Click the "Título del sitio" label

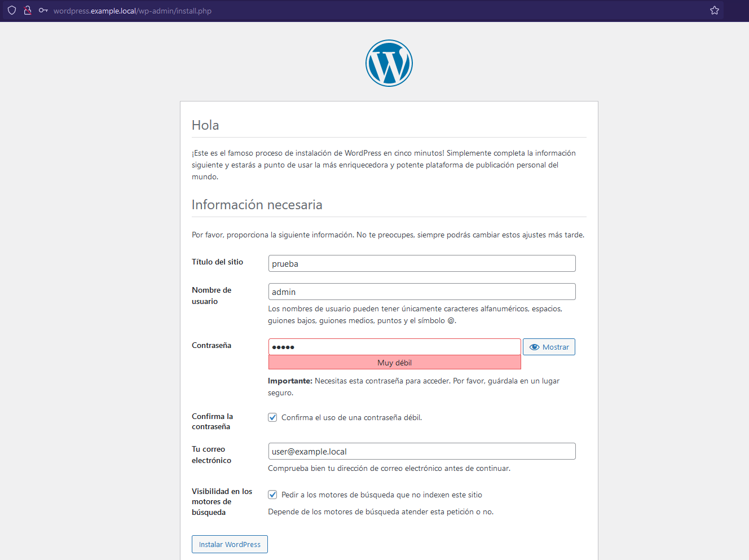click(x=217, y=262)
